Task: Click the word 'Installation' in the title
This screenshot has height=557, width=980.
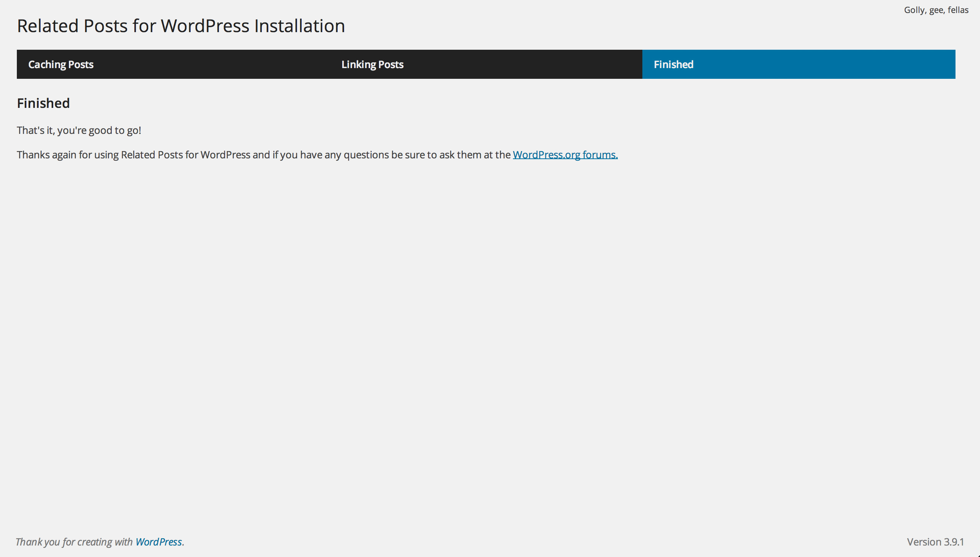Action: [x=299, y=26]
